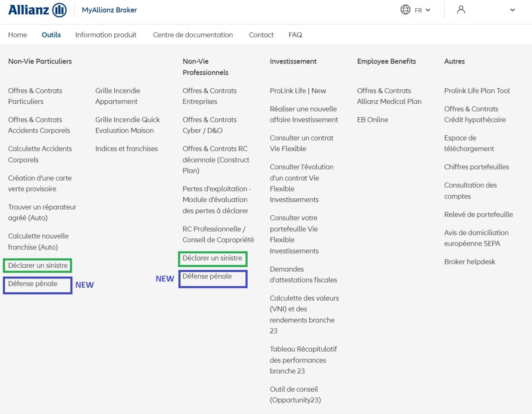532x414 pixels.
Task: Open Défense pénale under Non-Vie Professionnels
Action: click(207, 276)
